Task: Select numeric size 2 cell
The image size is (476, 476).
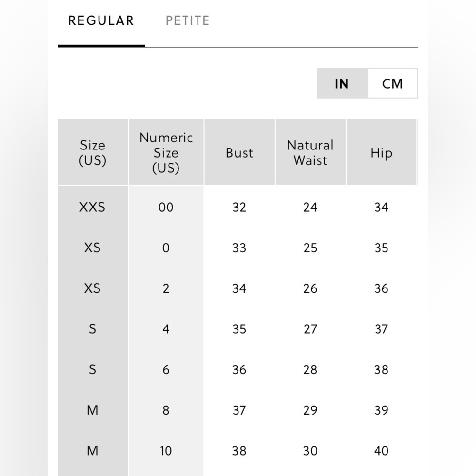Action: (x=166, y=288)
